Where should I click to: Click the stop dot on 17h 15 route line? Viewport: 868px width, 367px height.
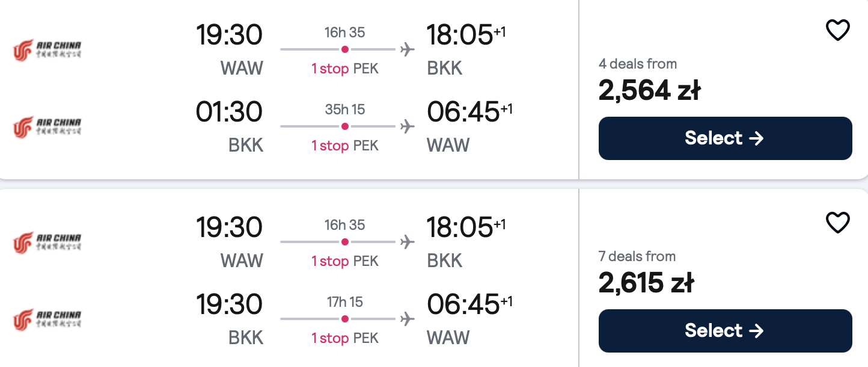point(345,319)
